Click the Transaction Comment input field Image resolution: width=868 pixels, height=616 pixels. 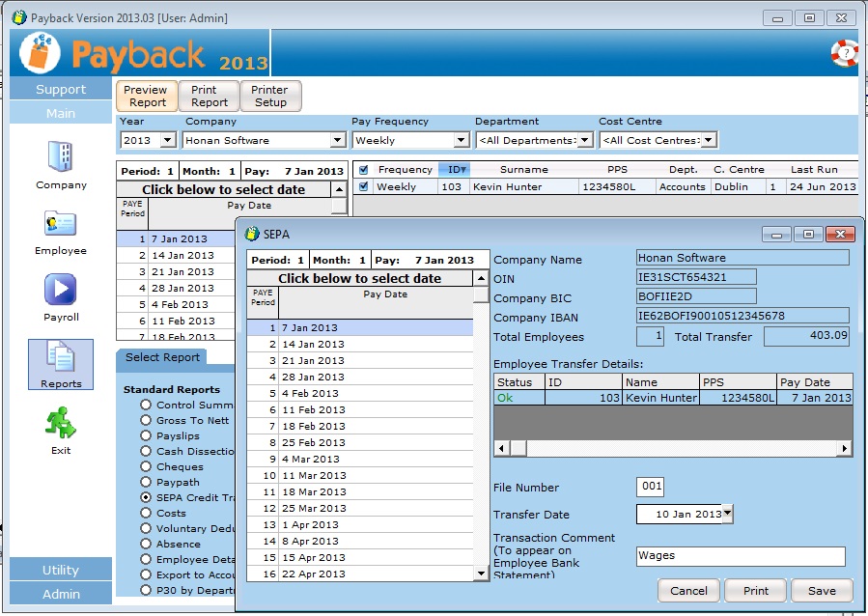741,556
